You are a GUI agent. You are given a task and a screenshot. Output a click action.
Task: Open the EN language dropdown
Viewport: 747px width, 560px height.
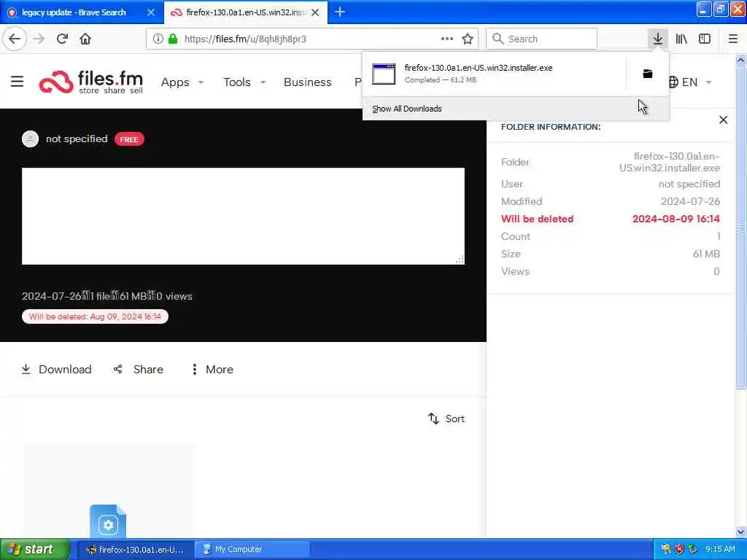[x=689, y=82]
